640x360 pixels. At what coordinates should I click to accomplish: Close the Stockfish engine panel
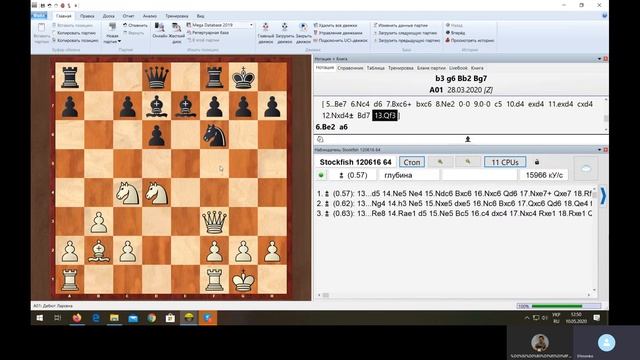pyautogui.click(x=605, y=150)
